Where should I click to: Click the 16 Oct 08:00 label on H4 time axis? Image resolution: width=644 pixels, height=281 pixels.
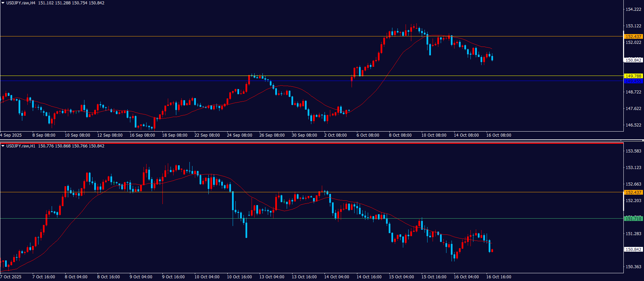pyautogui.click(x=498, y=135)
